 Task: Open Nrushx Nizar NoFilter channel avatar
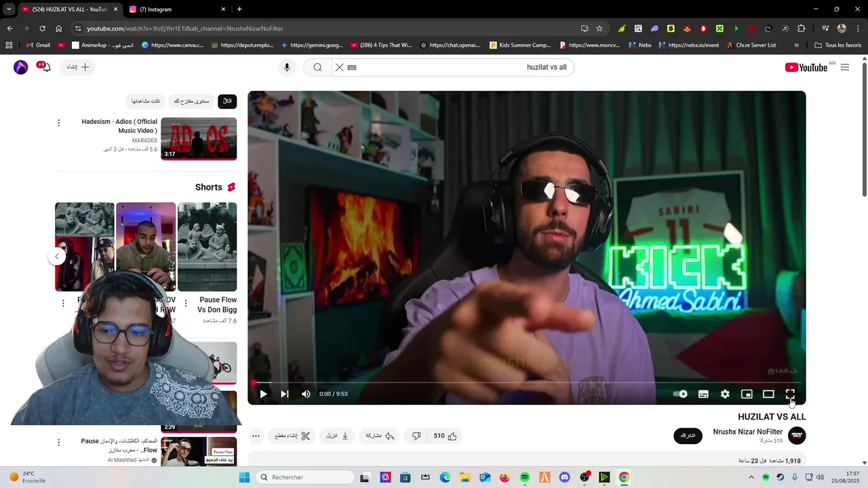point(797,436)
